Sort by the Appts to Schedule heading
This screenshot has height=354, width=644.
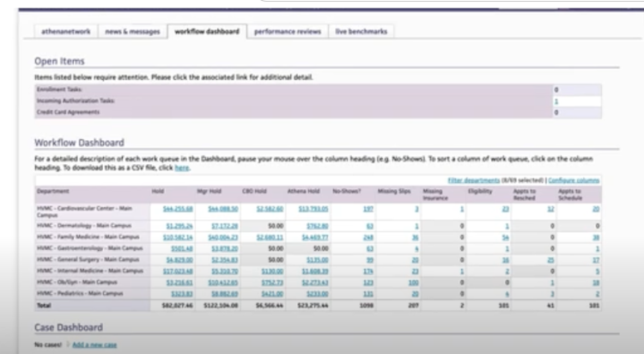tap(570, 194)
